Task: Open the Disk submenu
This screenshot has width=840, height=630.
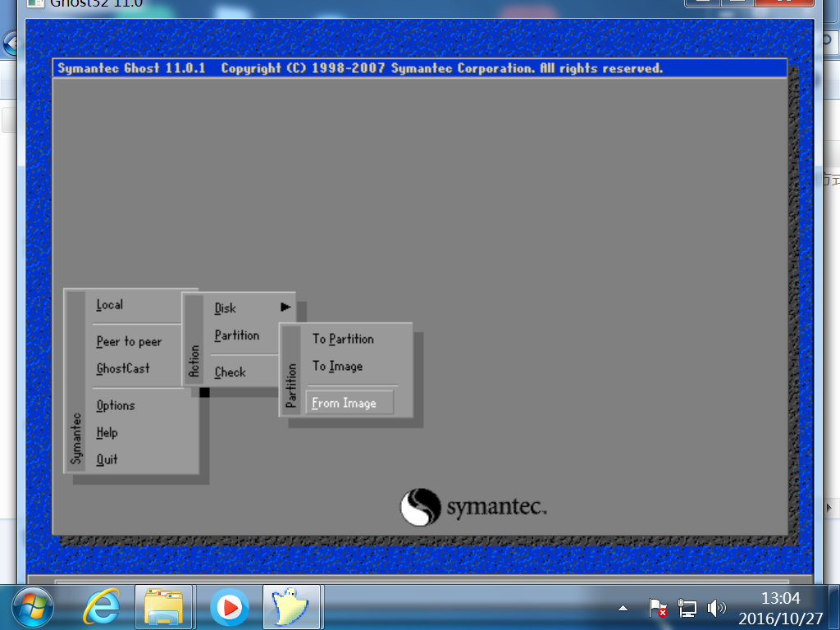Action: tap(225, 308)
